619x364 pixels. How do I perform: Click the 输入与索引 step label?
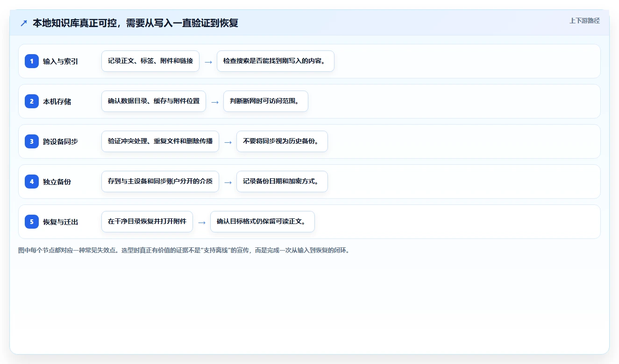click(60, 61)
